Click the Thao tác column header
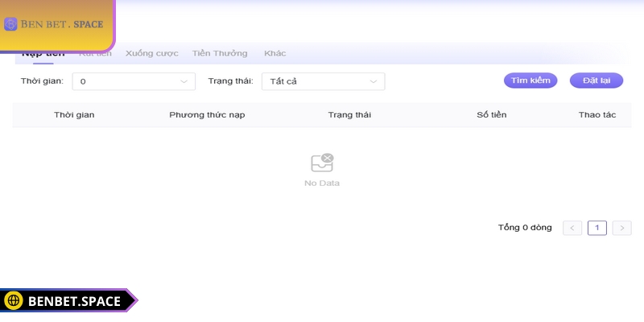The width and height of the screenshot is (644, 322). [597, 115]
